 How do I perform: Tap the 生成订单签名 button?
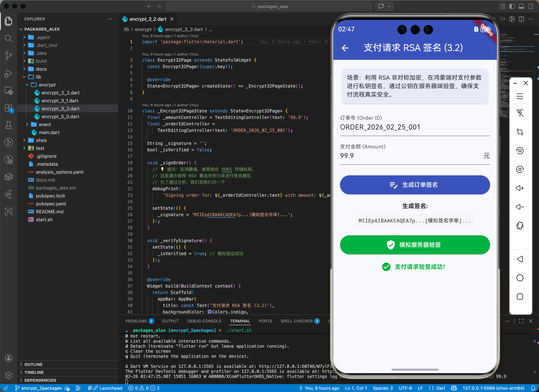415,185
